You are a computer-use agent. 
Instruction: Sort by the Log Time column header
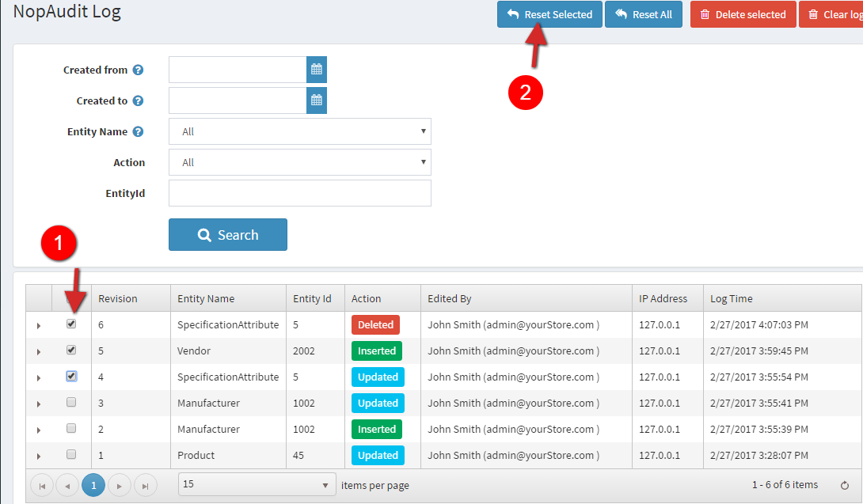pyautogui.click(x=732, y=298)
